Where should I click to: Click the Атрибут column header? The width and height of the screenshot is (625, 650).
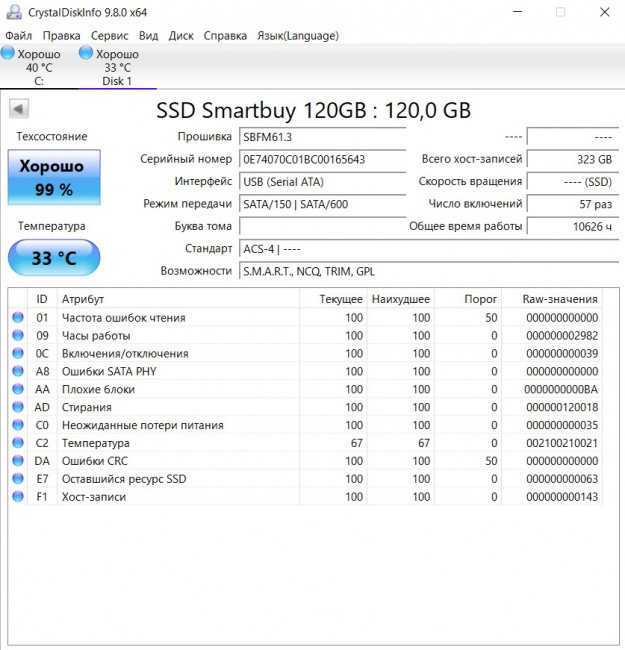(178, 299)
